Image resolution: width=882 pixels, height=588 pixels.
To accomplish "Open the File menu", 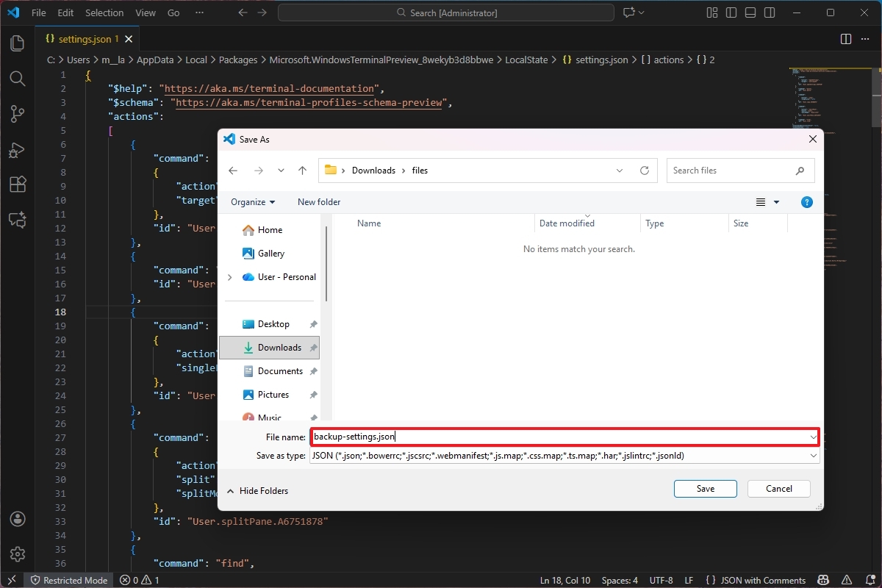I will tap(38, 12).
